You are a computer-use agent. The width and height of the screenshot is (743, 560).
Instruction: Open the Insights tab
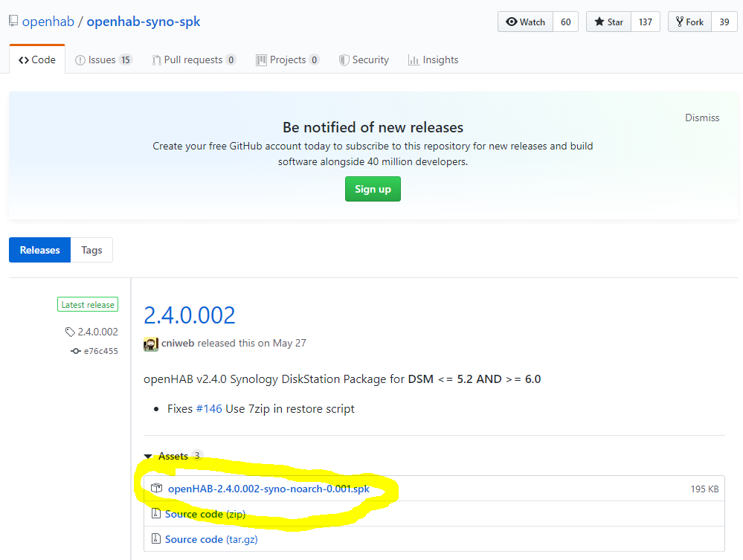point(433,60)
